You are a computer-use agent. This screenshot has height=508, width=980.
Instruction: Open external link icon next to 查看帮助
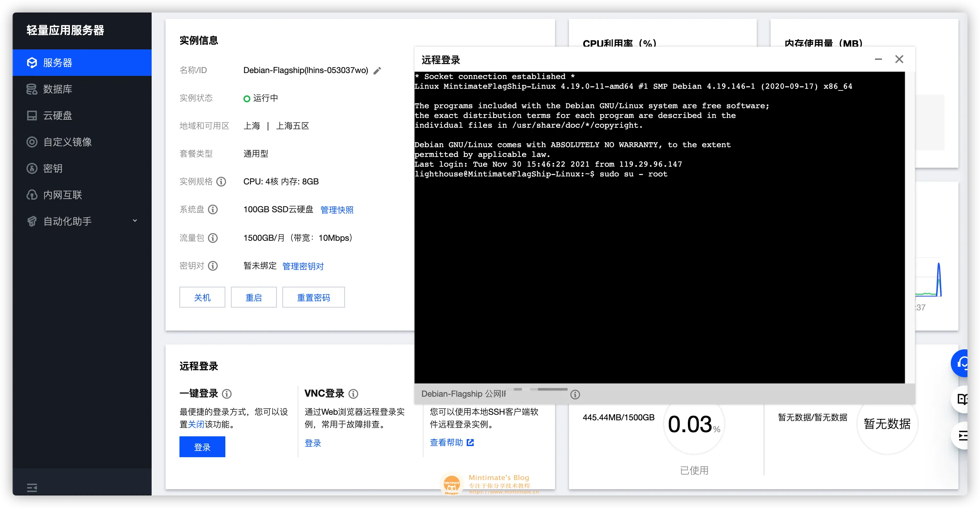470,443
